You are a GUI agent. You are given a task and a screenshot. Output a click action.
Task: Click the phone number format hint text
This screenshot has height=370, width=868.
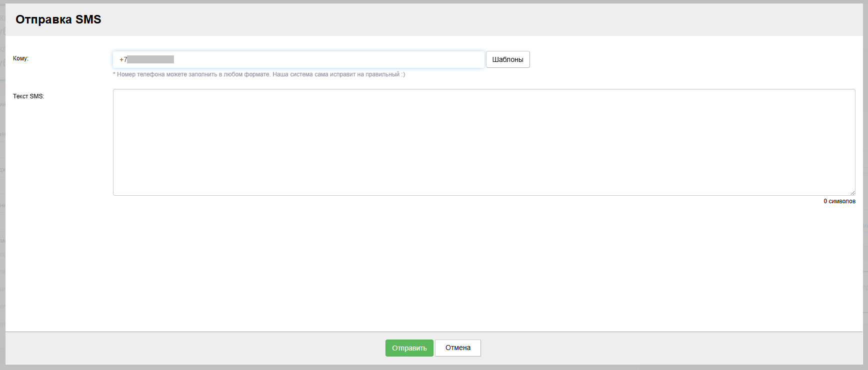point(258,74)
